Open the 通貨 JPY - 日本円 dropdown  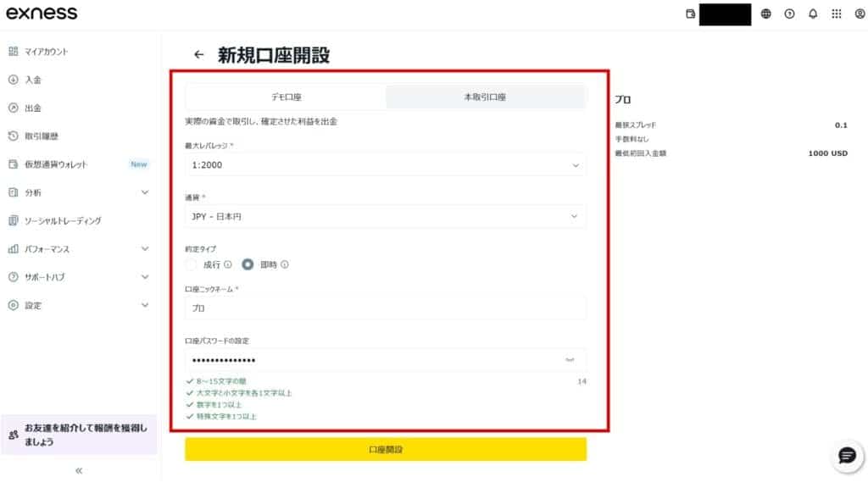tap(386, 216)
